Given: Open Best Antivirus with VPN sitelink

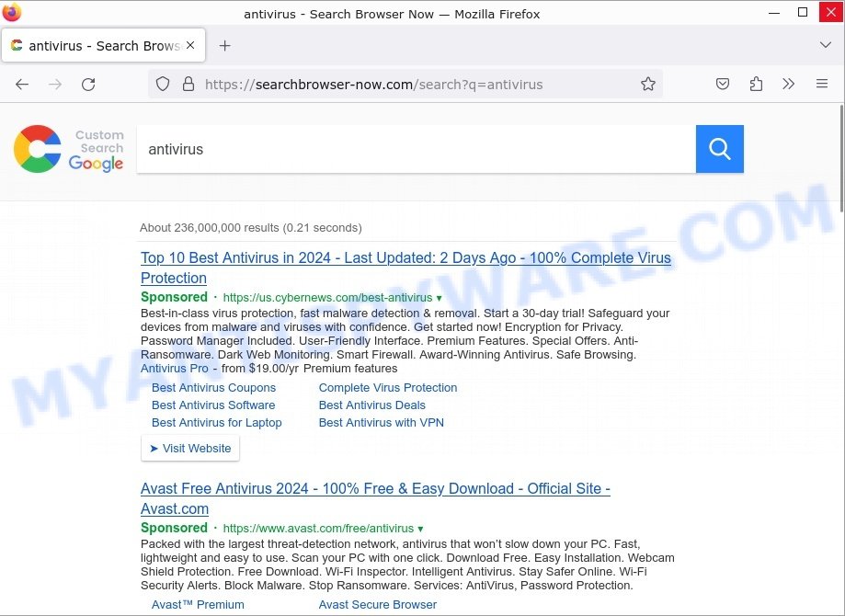Looking at the screenshot, I should point(382,423).
